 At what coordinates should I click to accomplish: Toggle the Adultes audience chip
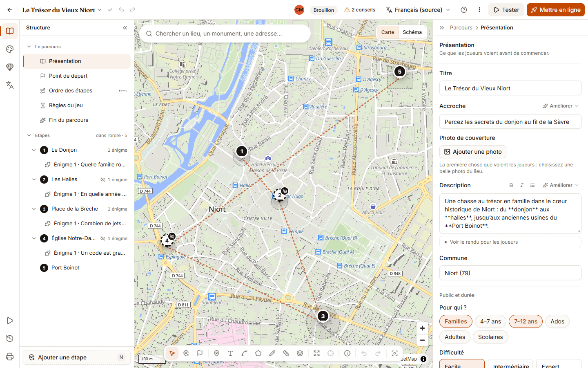tap(455, 337)
